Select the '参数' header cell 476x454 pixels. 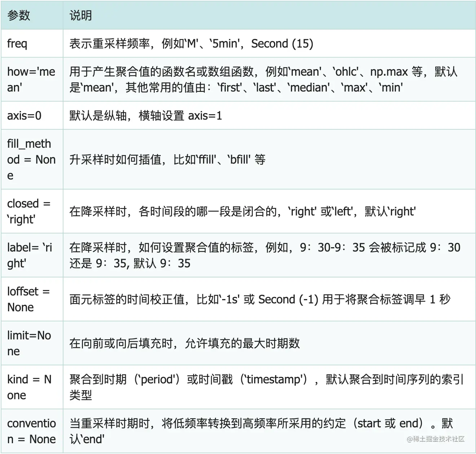32,15
